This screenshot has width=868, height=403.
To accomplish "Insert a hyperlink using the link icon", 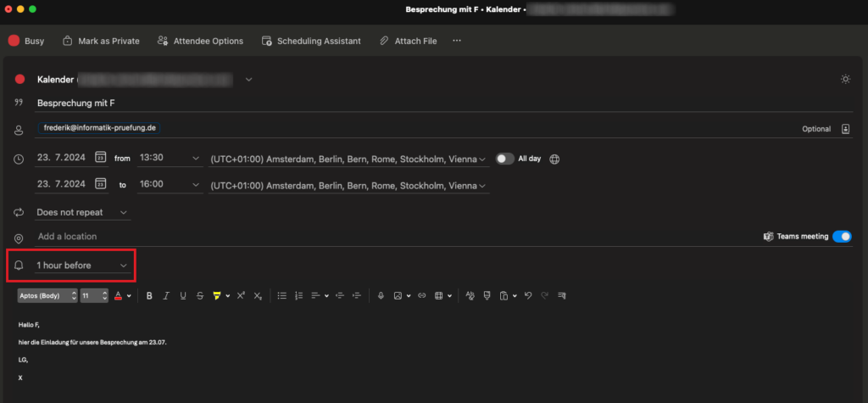I will pos(421,295).
